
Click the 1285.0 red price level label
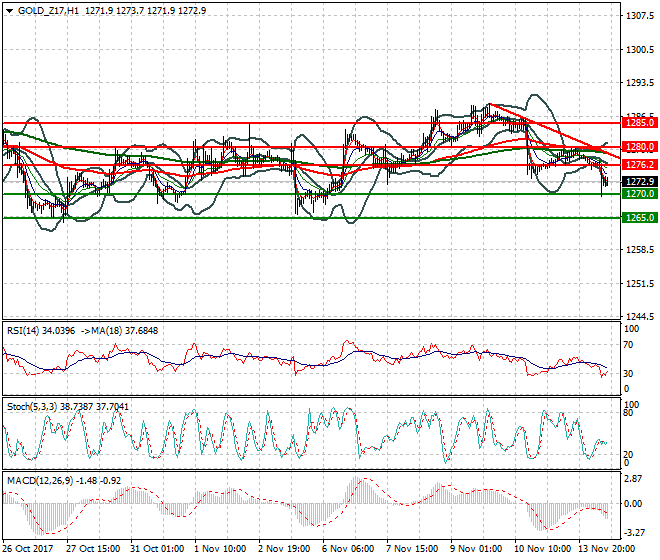point(639,123)
